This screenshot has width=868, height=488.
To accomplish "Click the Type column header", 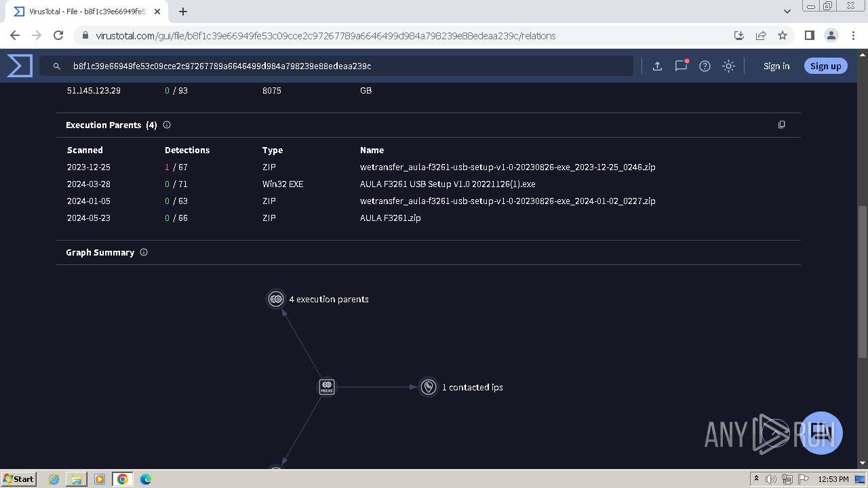I will click(273, 150).
